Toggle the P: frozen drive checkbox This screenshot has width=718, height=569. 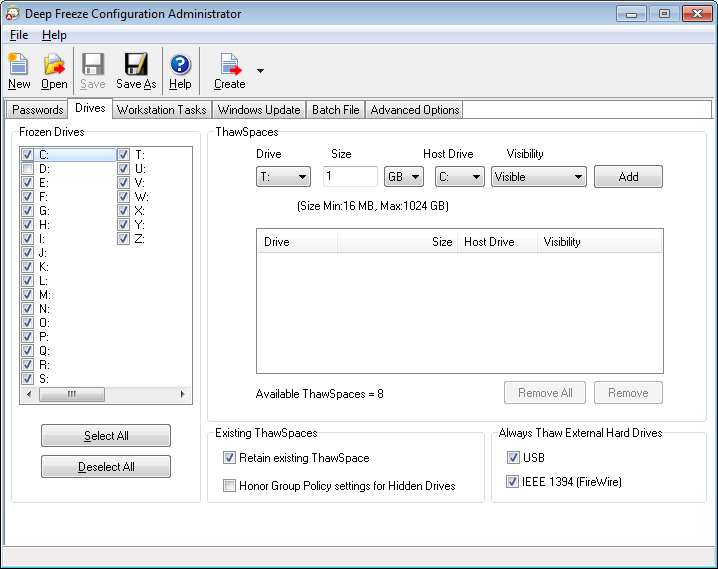coord(27,336)
